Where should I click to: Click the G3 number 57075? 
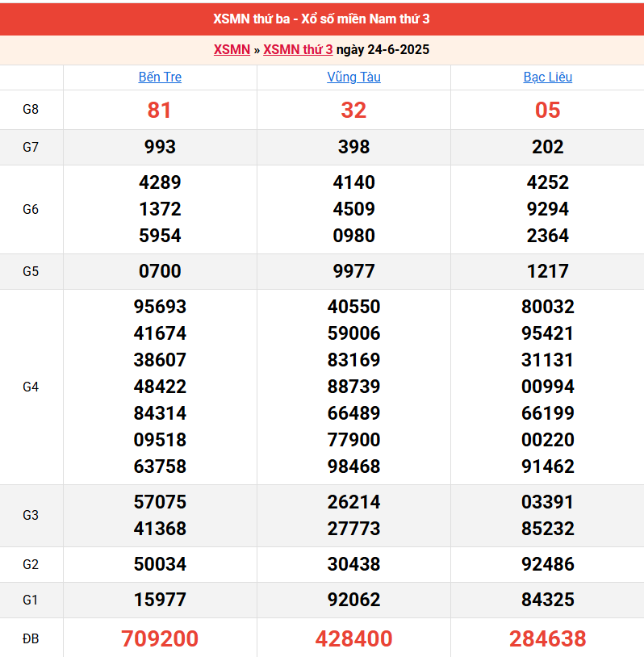pos(160,502)
